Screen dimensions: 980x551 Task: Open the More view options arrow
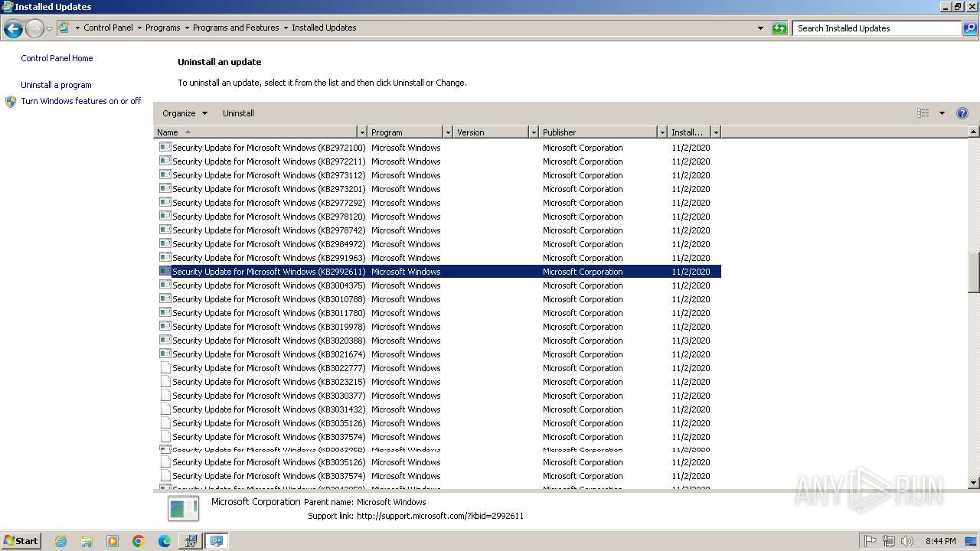point(942,113)
